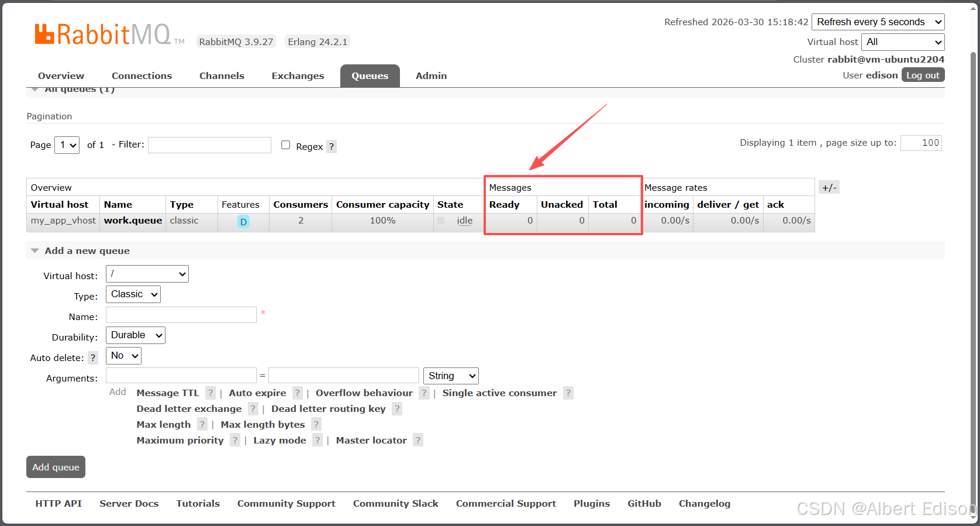This screenshot has width=980, height=526.
Task: Switch to the Admin tab
Action: (432, 76)
